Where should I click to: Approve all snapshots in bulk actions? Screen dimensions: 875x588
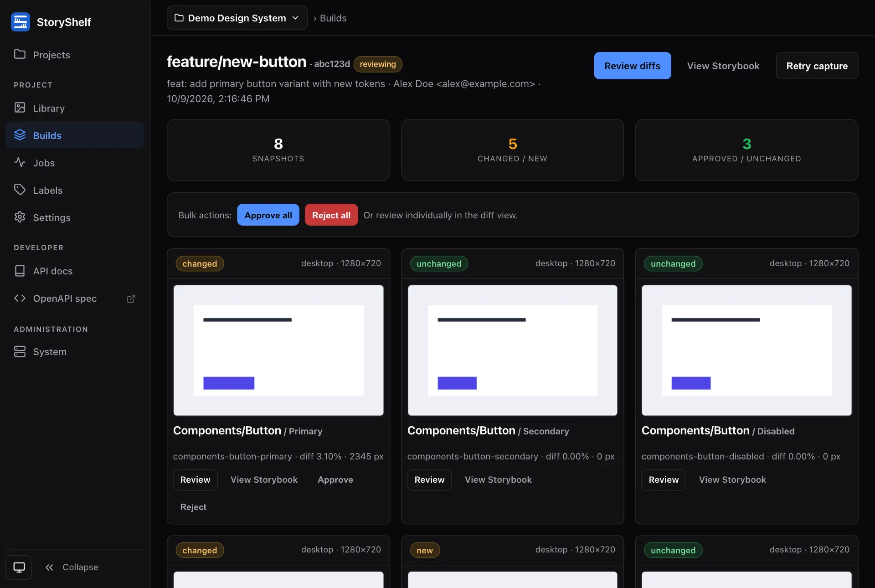(x=268, y=215)
